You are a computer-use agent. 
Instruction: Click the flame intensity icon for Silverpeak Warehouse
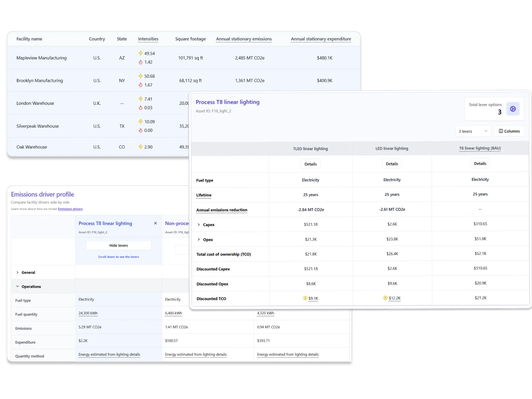pyautogui.click(x=140, y=130)
